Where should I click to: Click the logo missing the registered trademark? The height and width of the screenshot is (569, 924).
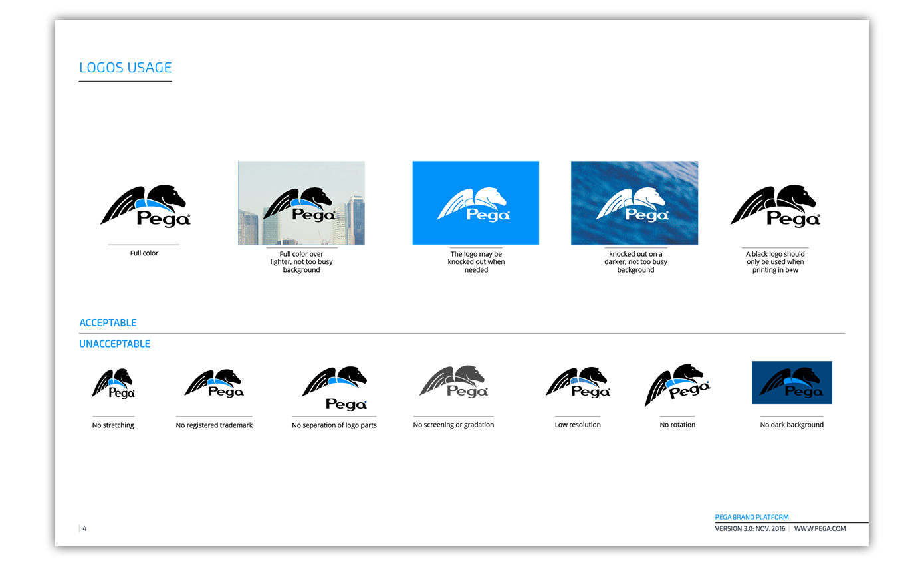214,383
